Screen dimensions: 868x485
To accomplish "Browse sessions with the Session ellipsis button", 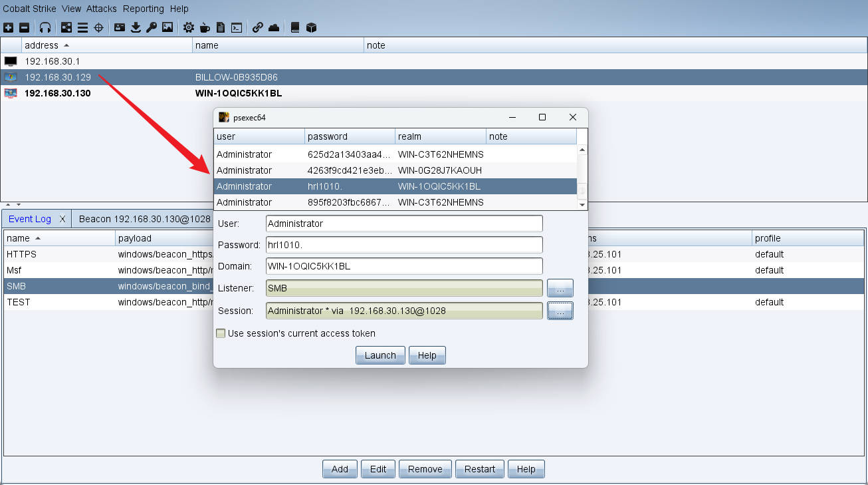I will [560, 311].
